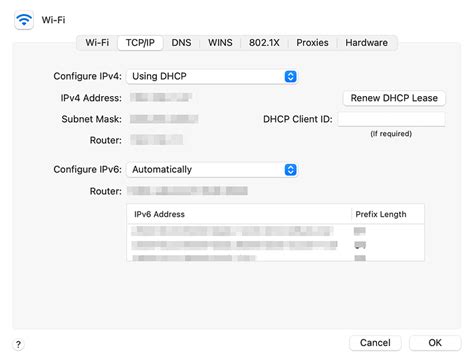
Task: Open the Hardware tab
Action: click(x=366, y=43)
